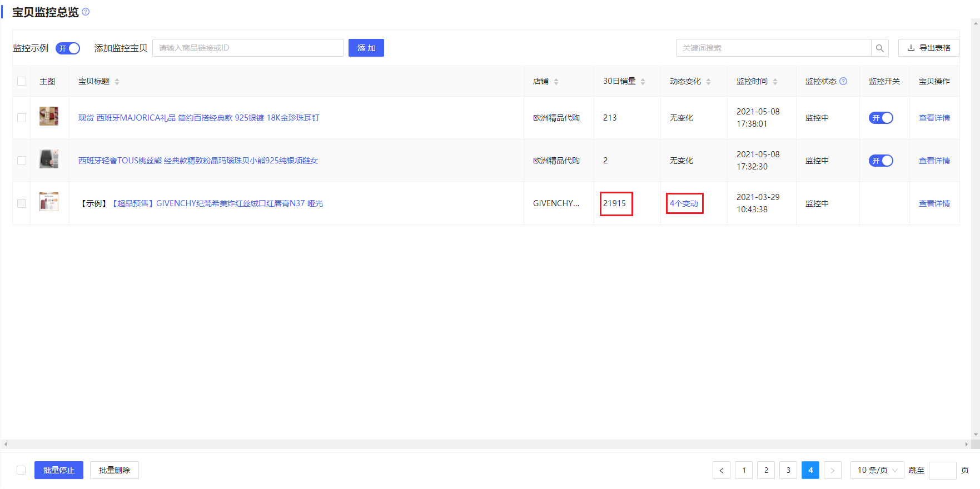Go to page 2 in pagination

(765, 470)
